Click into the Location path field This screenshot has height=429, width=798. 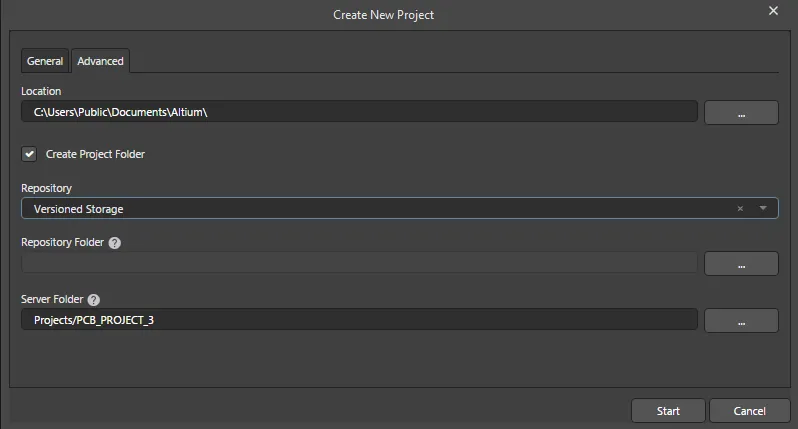click(x=359, y=112)
